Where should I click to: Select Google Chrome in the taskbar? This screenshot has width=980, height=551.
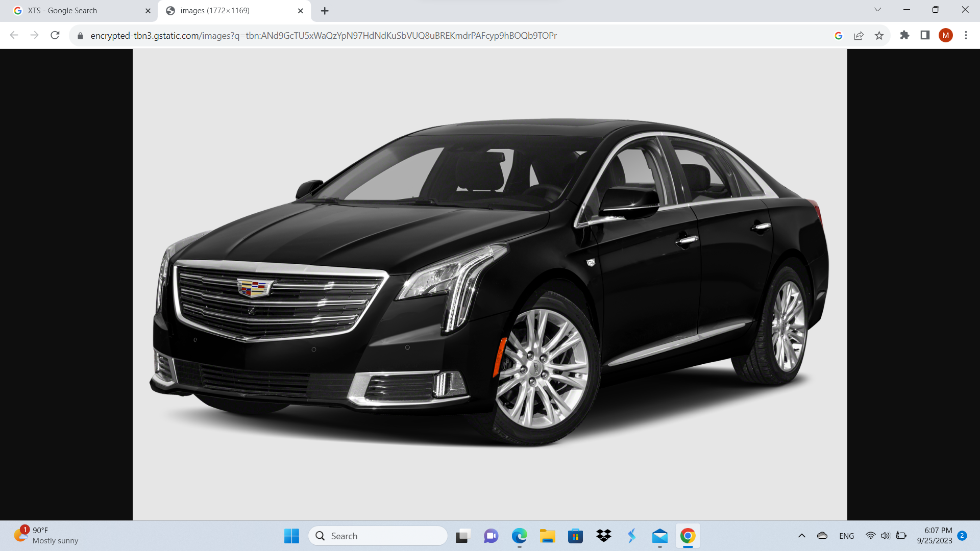pos(688,536)
